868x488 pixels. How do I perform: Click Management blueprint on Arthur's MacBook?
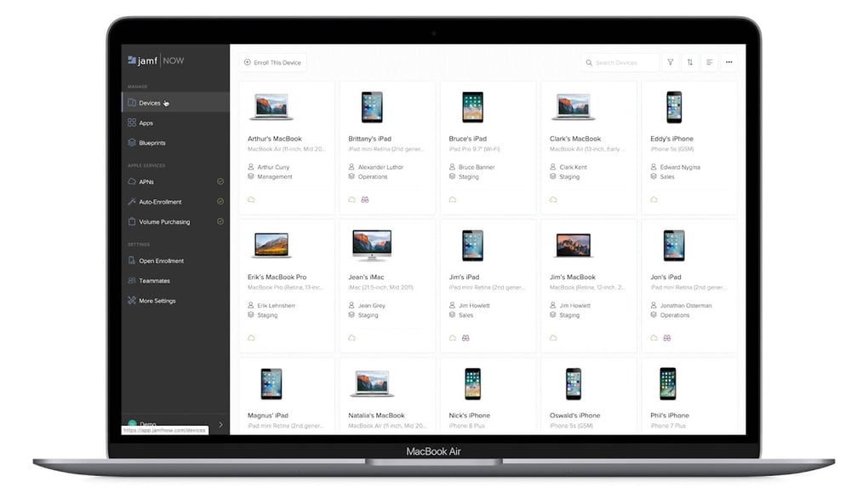click(275, 176)
